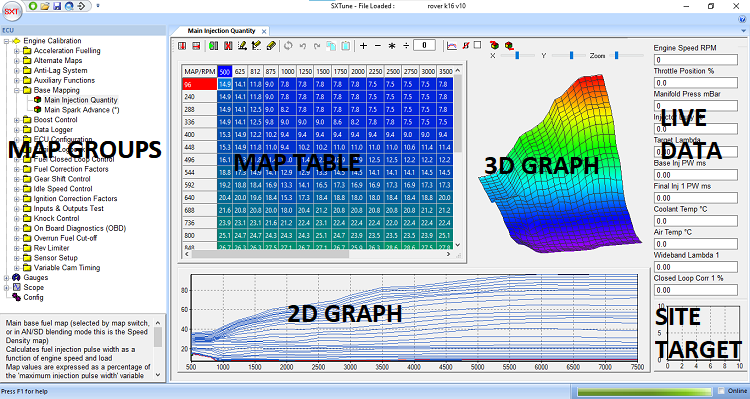
Task: Expand the Boost Control folder
Action: 17,120
